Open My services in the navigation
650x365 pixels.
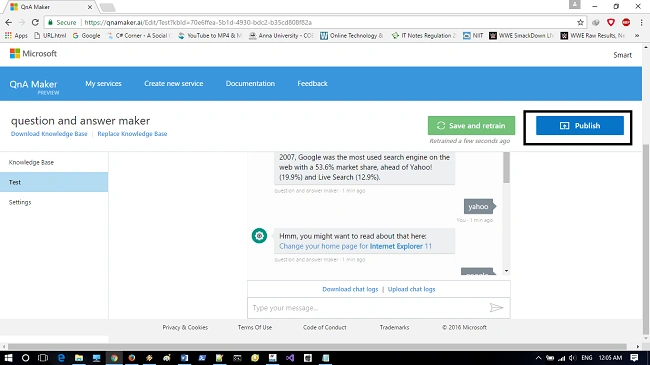tap(103, 83)
